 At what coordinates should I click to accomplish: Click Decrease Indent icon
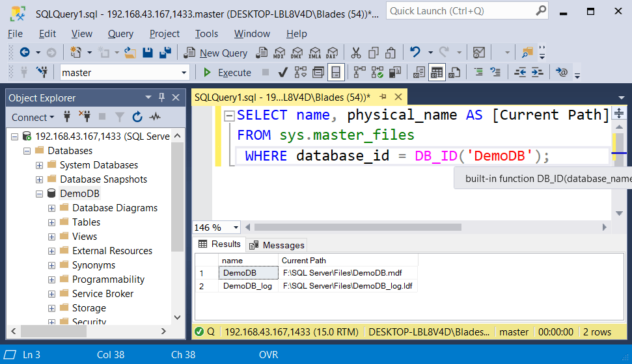(520, 73)
